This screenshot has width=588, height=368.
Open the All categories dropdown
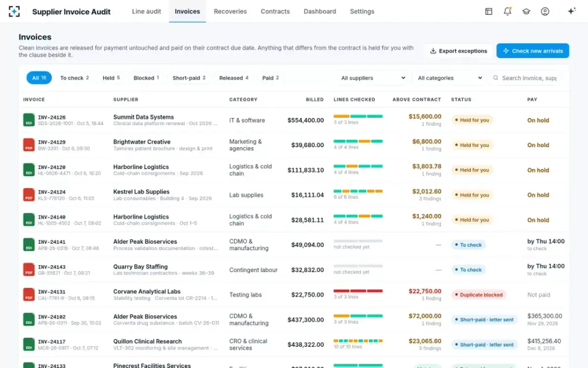(x=450, y=78)
